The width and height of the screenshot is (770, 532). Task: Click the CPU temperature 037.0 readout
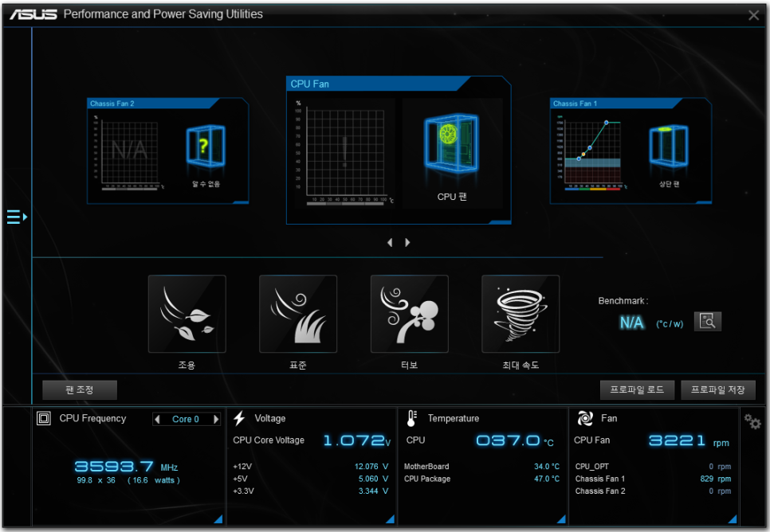pos(515,440)
